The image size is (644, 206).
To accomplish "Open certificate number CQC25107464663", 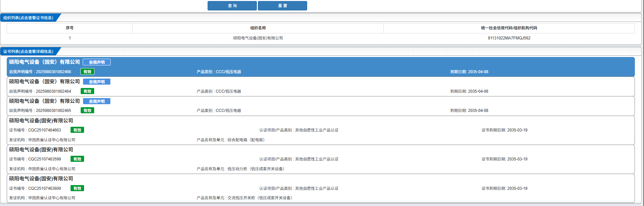I will tap(45, 130).
